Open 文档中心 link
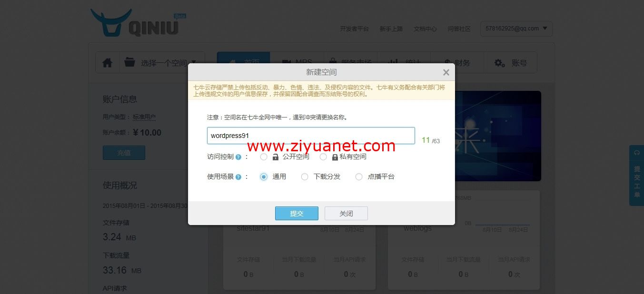 425,29
